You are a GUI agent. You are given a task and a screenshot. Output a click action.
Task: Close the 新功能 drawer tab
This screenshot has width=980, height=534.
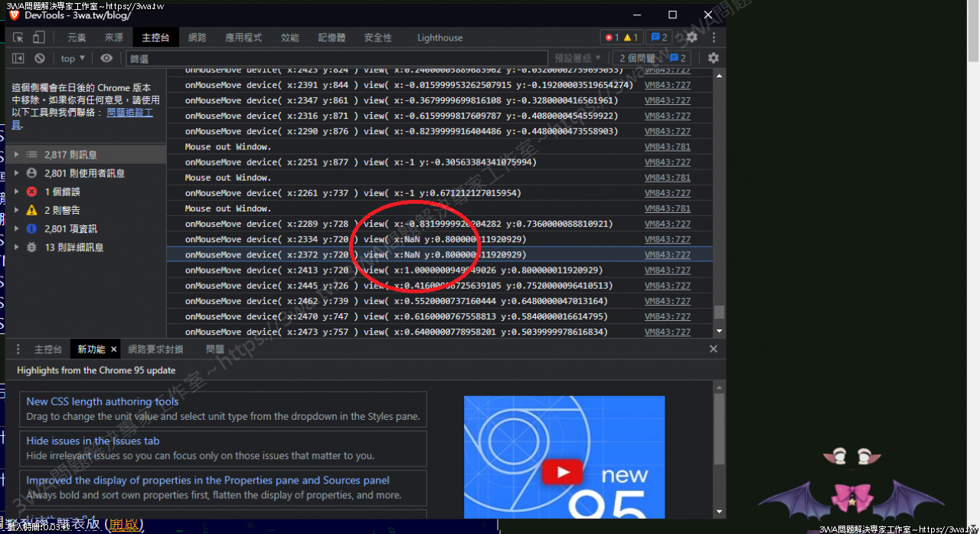[114, 349]
